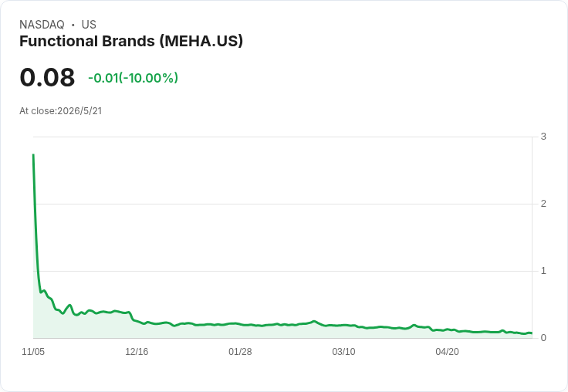The image size is (568, 392).
Task: Click the 04/20 date label on x-axis
Action: (x=447, y=352)
